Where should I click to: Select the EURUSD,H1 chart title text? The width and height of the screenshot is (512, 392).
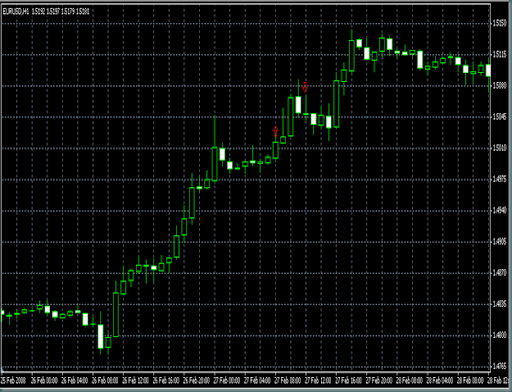tap(16, 12)
